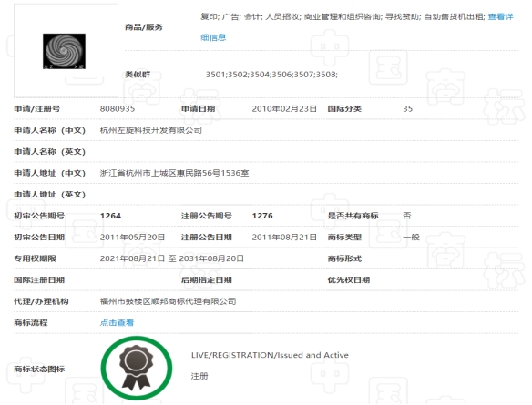Image resolution: width=532 pixels, height=405 pixels.
Task: Click the application date 2010年02月23日
Action: coord(284,109)
